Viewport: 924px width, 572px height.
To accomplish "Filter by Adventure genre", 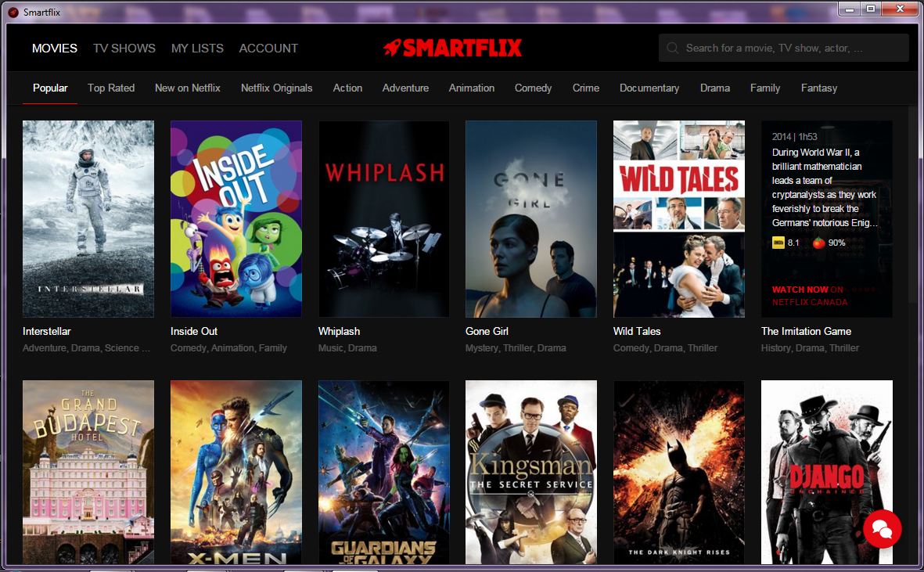I will (x=405, y=88).
